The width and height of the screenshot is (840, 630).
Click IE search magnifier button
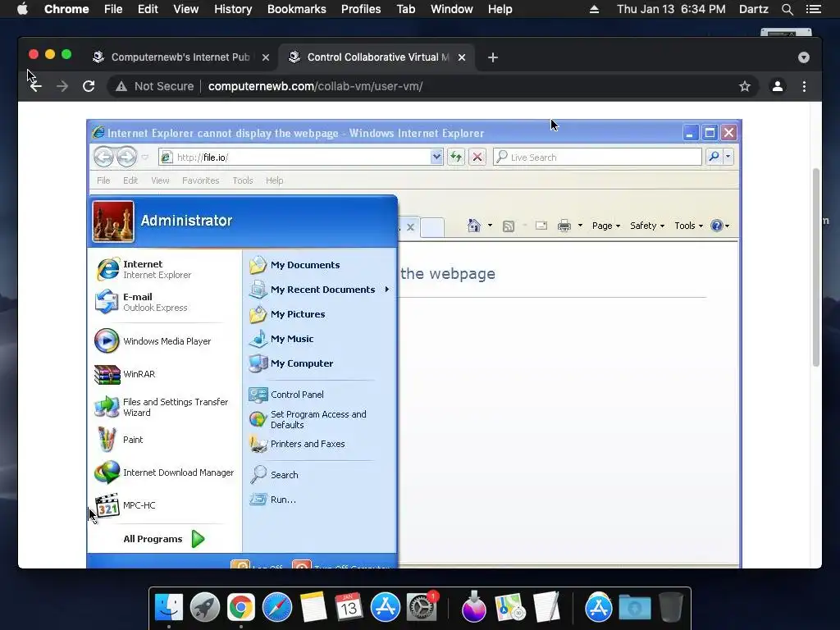(x=714, y=157)
